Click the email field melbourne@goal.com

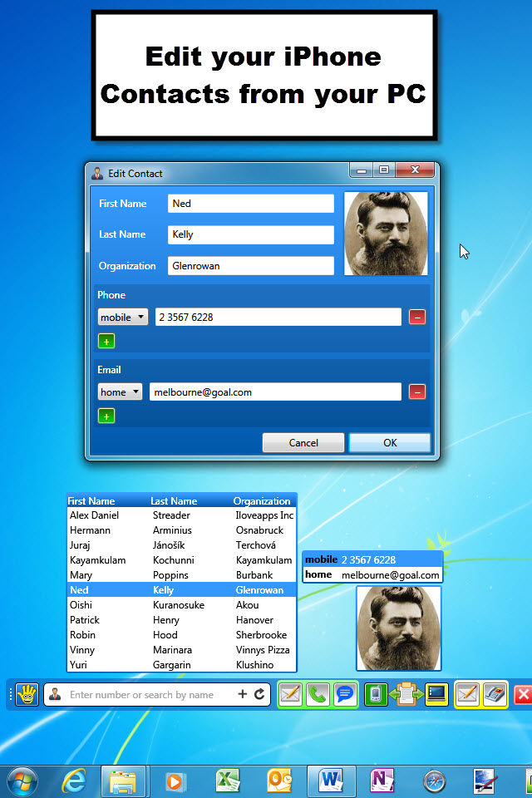pos(275,392)
